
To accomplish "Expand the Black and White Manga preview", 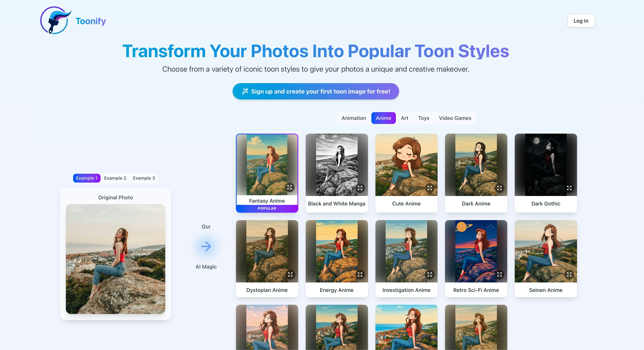I will pos(360,188).
